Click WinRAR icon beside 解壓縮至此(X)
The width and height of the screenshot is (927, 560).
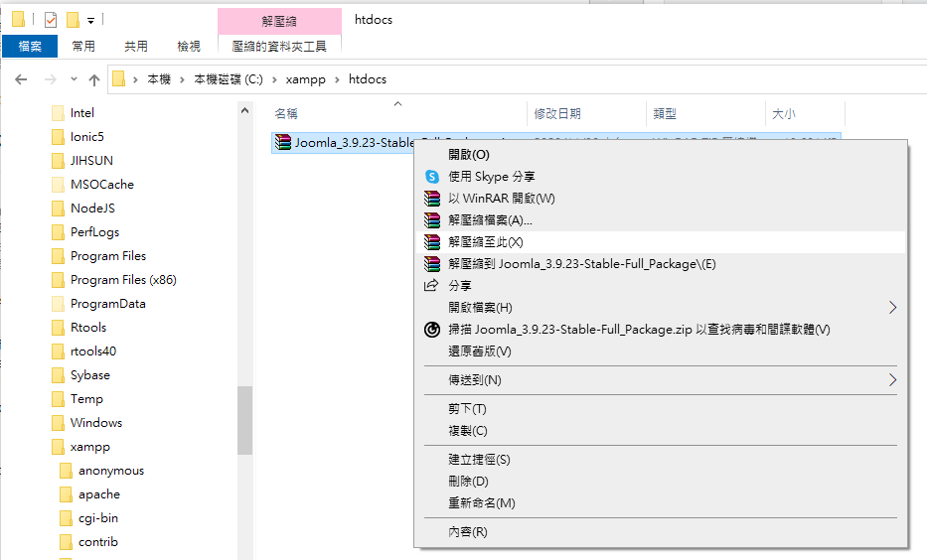point(432,242)
